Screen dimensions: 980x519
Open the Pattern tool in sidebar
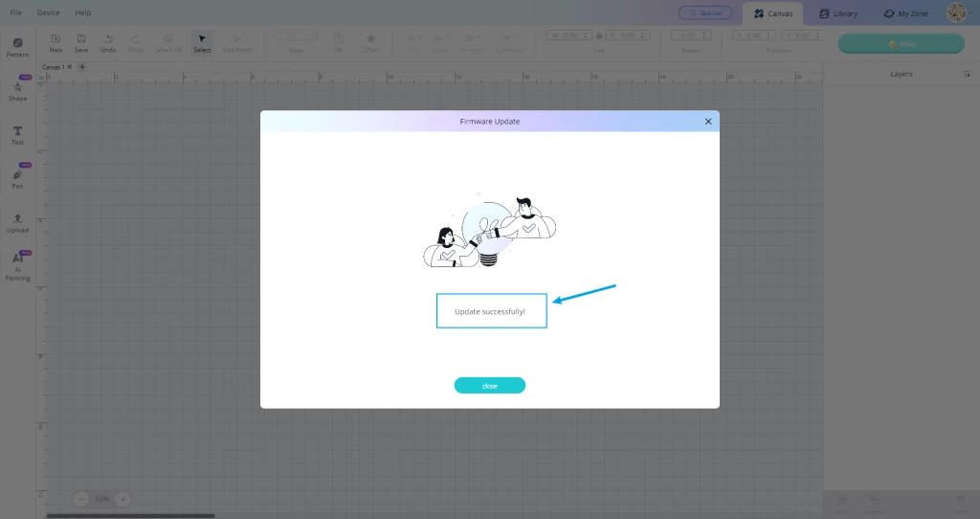point(17,48)
